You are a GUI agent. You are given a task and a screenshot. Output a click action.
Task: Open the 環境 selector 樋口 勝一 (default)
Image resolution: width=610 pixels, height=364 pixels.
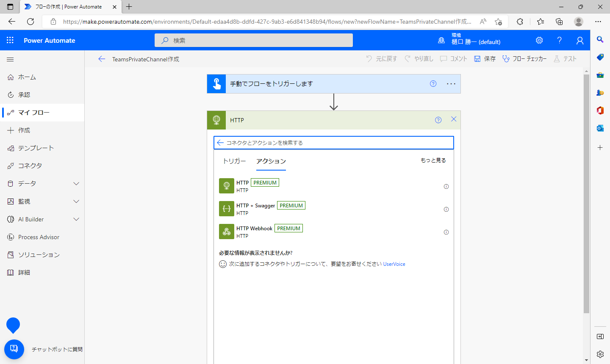[x=469, y=39]
